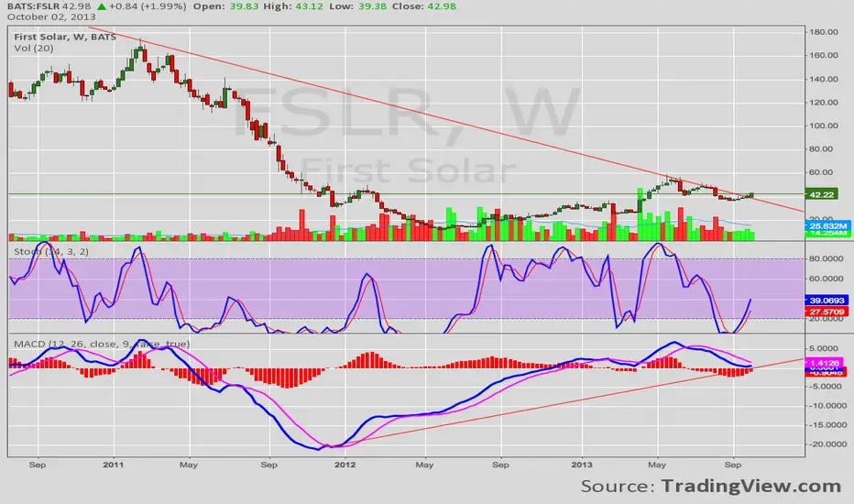The image size is (854, 504).
Task: Click the red -0.9045 MACD histogram tag
Action: point(825,373)
